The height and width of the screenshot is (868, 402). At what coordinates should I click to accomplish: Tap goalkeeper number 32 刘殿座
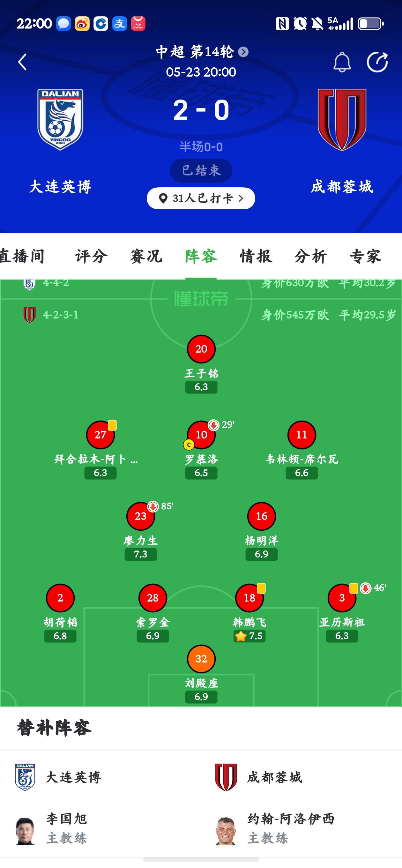[x=201, y=659]
